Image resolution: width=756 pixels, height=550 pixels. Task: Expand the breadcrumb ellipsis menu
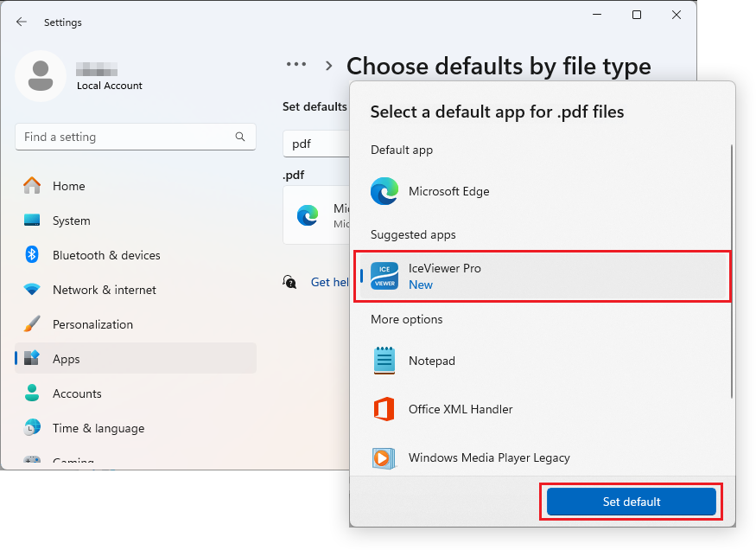tap(296, 64)
